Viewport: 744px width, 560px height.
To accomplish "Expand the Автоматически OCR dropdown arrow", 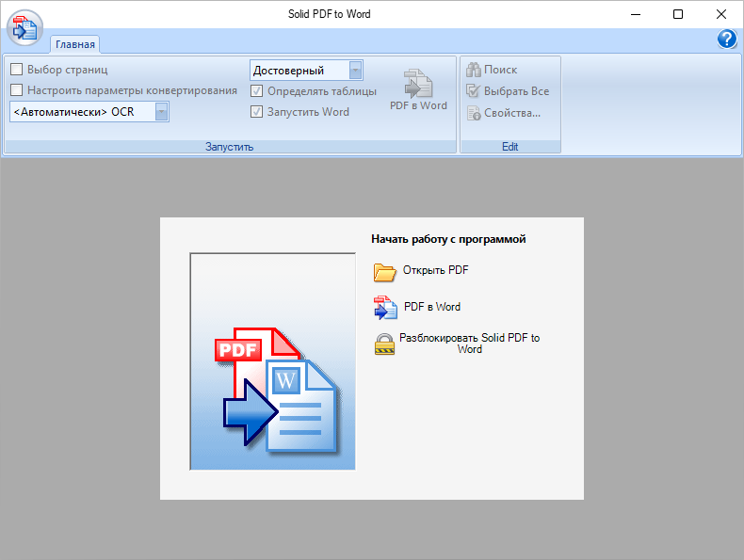I will pyautogui.click(x=161, y=112).
